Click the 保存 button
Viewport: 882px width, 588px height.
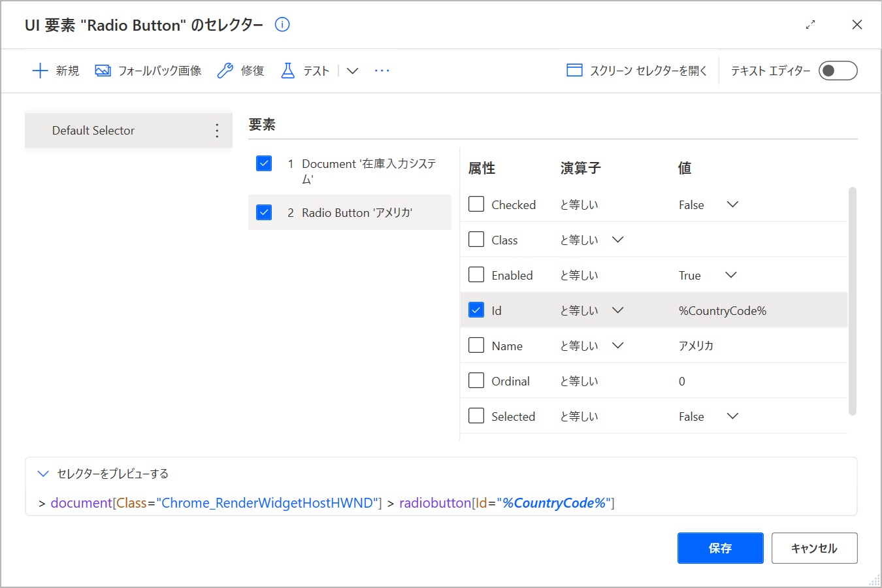pos(721,548)
